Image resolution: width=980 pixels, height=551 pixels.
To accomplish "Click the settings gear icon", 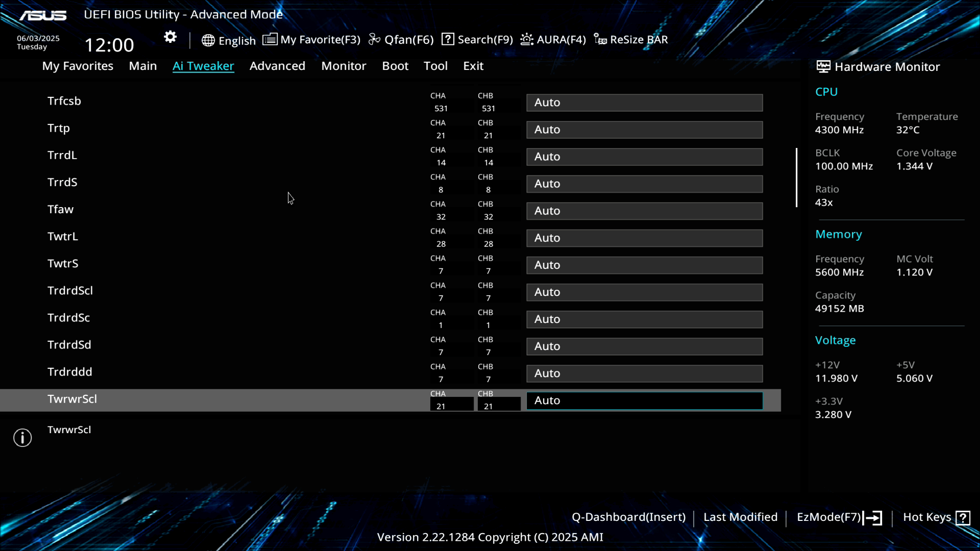I will coord(170,37).
